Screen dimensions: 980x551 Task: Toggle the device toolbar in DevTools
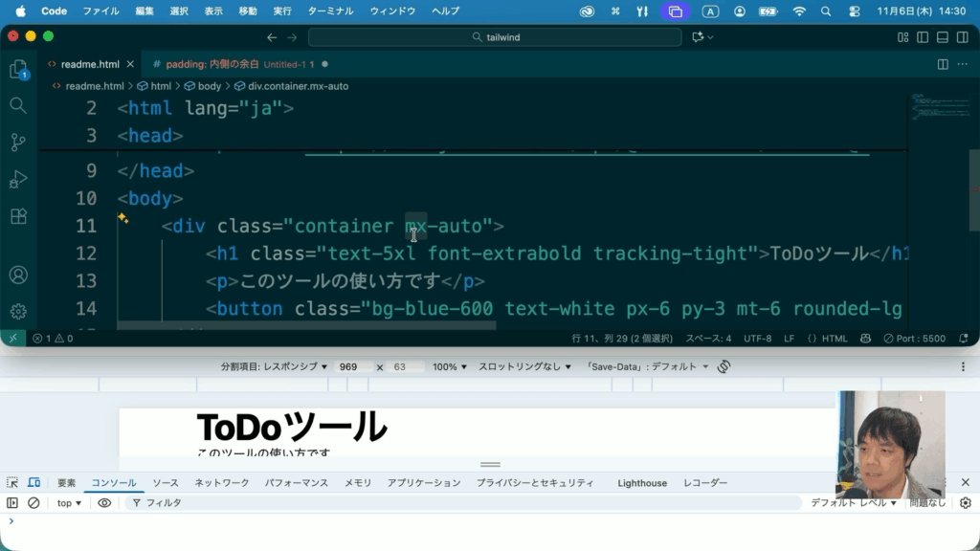(33, 483)
